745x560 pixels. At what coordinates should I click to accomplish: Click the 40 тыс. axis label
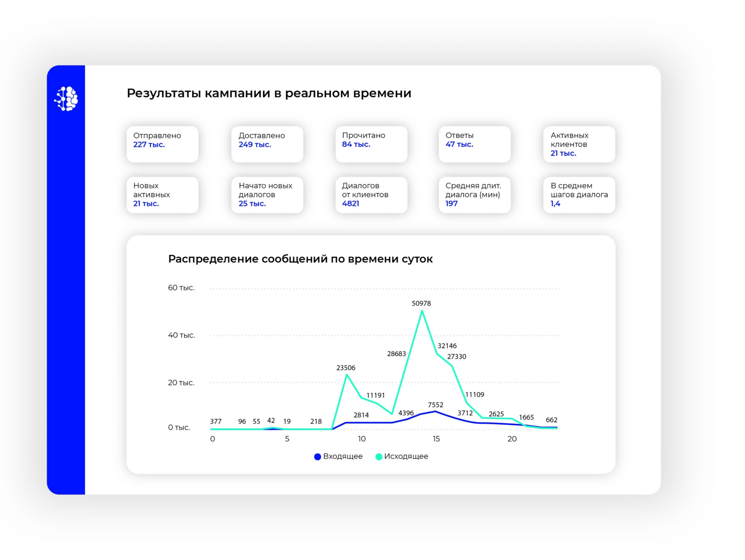pyautogui.click(x=181, y=335)
